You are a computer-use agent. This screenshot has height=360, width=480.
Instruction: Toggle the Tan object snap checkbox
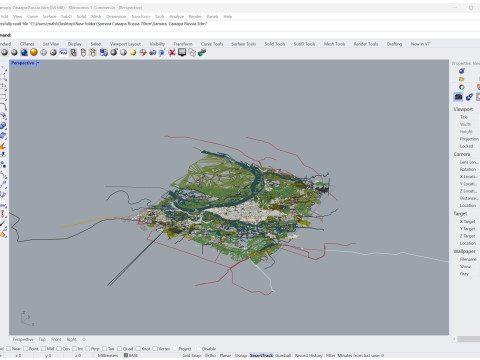104,348
